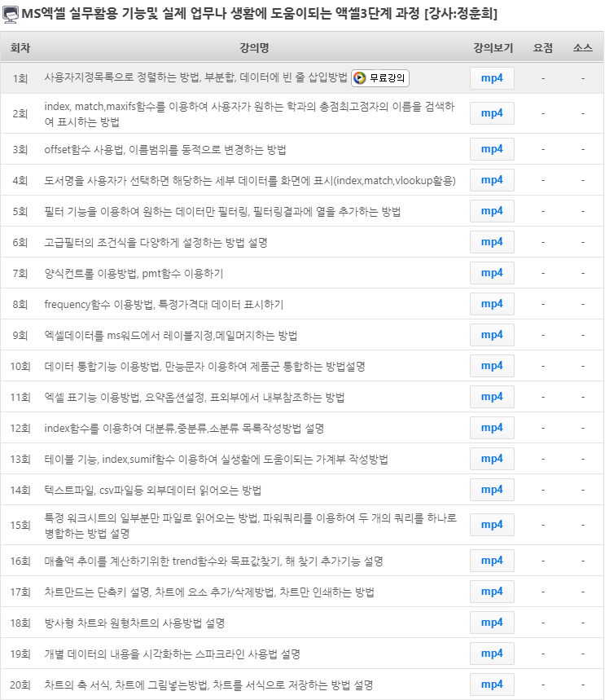This screenshot has height=700, width=605.
Task: Click the 소스 column header
Action: click(583, 48)
